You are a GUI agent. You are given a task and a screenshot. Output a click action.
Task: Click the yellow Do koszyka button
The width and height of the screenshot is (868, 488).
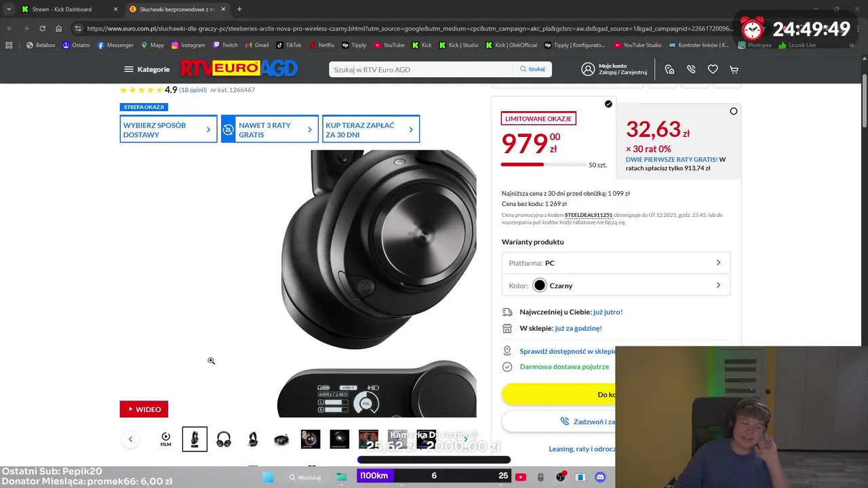point(559,394)
